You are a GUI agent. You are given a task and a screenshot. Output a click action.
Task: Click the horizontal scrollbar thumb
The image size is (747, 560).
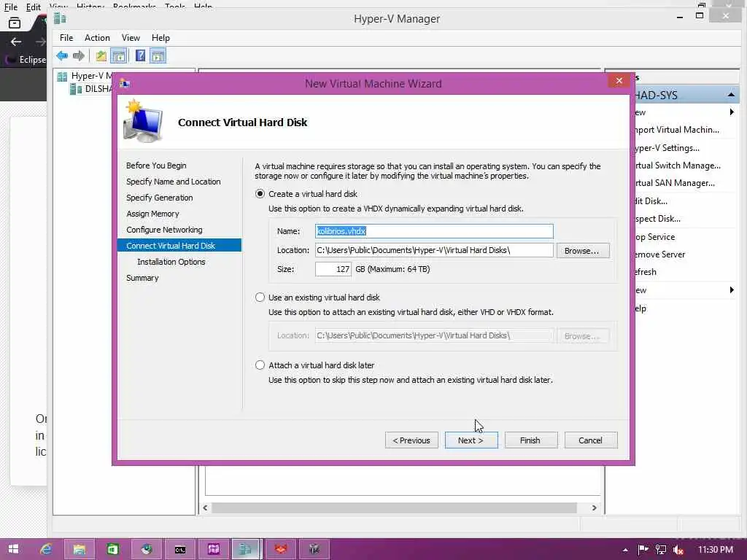tap(394, 507)
